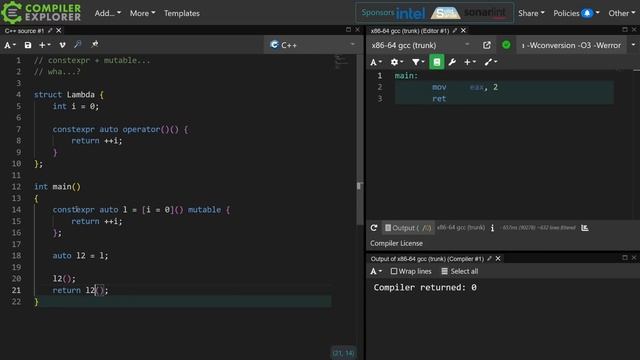
Task: Maximize the source editor pane
Action: 348,29
